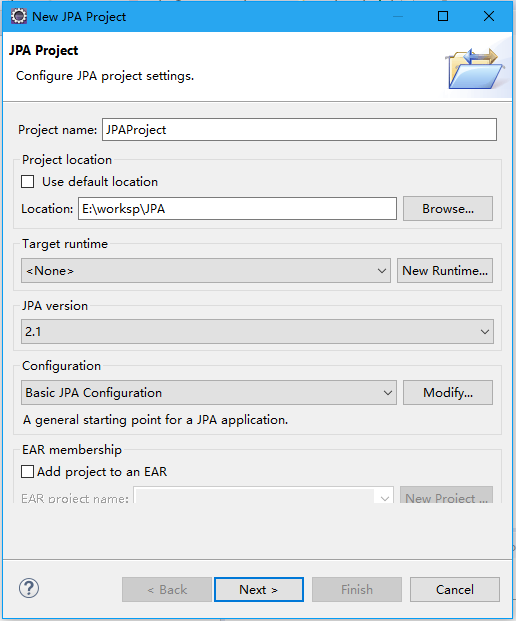Click the Modify... configuration button

coord(448,392)
